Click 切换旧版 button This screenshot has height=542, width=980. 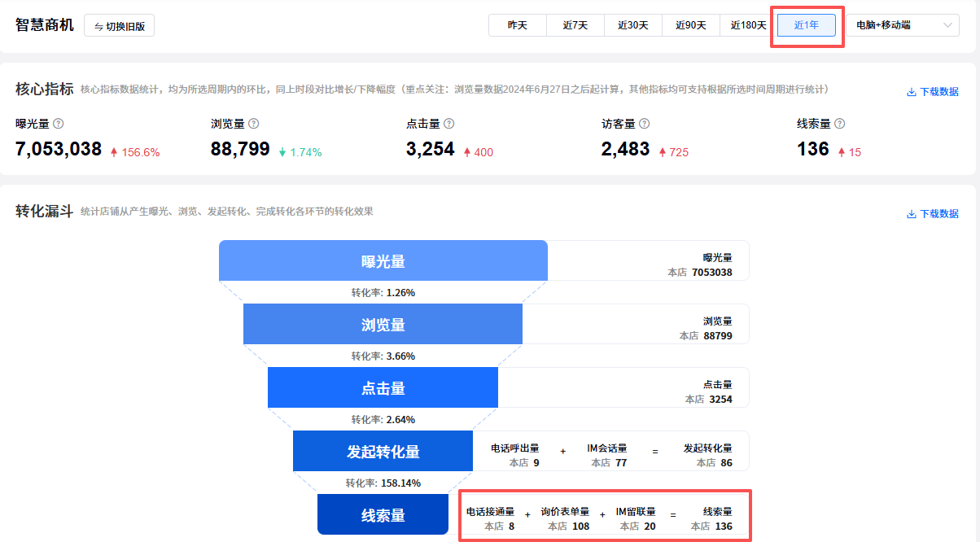119,26
